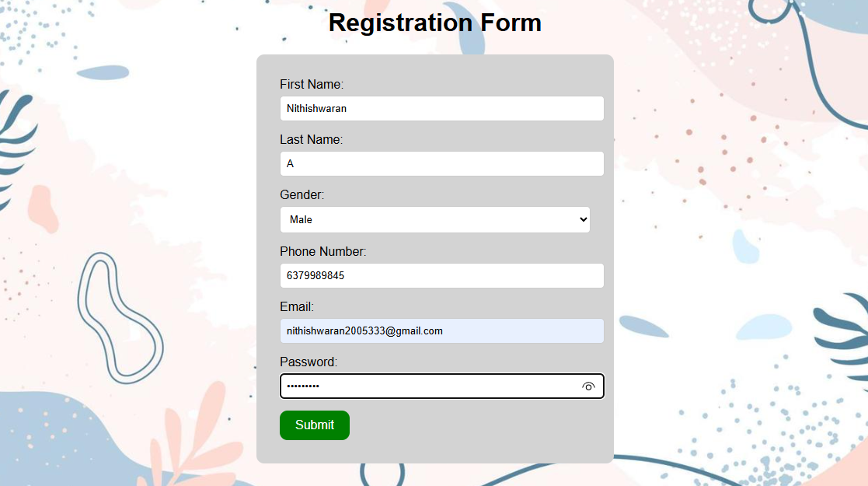Click into the Last Name field
Image resolution: width=868 pixels, height=486 pixels.
pos(441,164)
